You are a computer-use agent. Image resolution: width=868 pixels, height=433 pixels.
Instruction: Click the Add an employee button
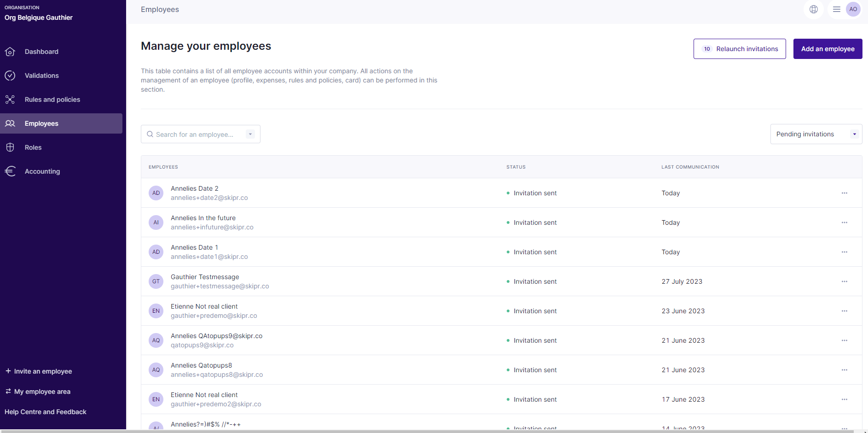[x=827, y=49]
